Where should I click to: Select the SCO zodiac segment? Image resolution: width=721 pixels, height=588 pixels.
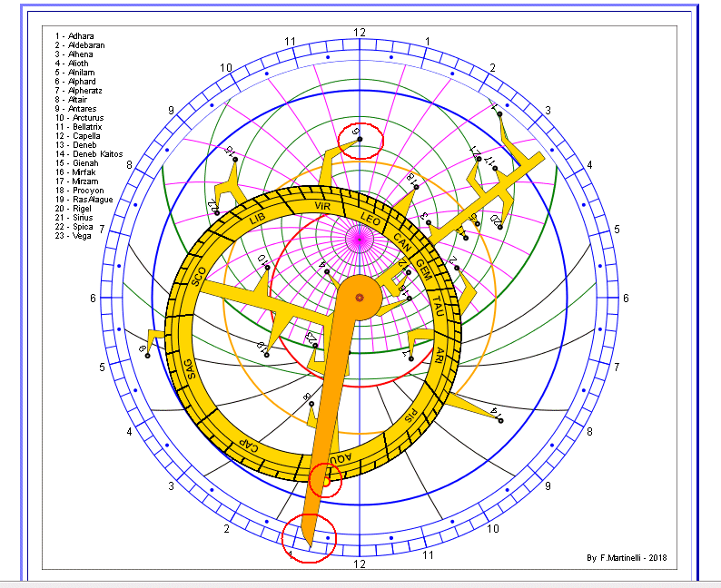[x=200, y=278]
